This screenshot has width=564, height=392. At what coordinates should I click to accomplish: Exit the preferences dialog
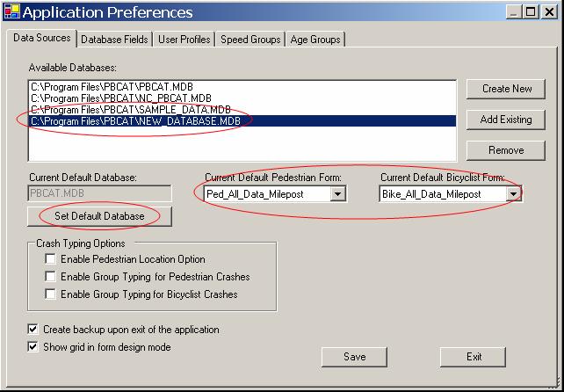474,357
